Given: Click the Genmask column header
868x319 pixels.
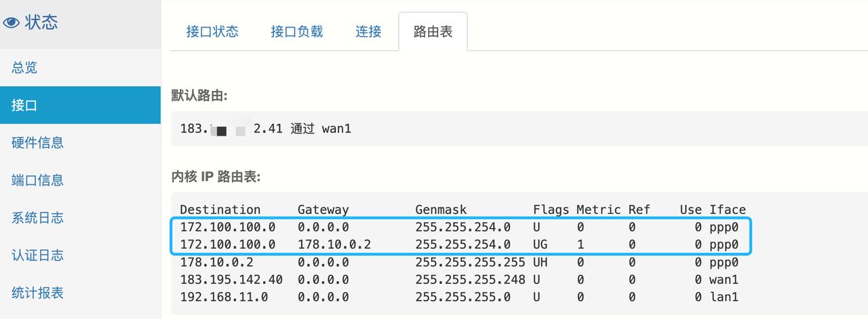Looking at the screenshot, I should [441, 210].
